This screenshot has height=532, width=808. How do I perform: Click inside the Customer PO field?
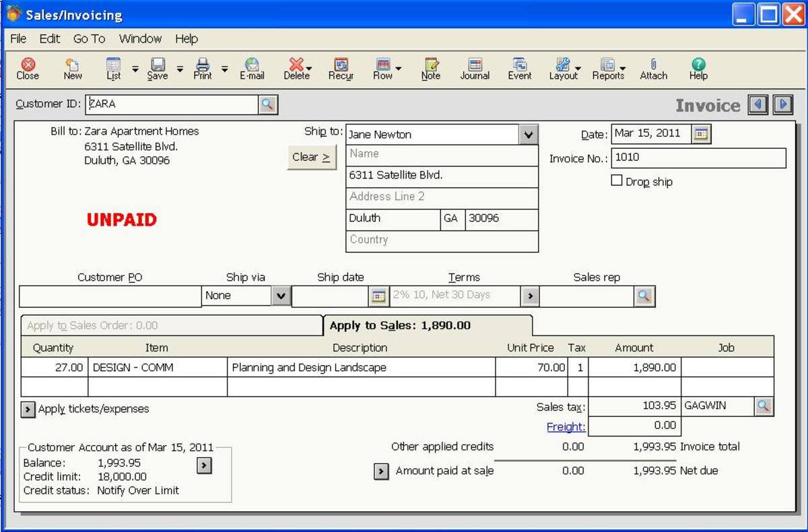click(x=108, y=295)
